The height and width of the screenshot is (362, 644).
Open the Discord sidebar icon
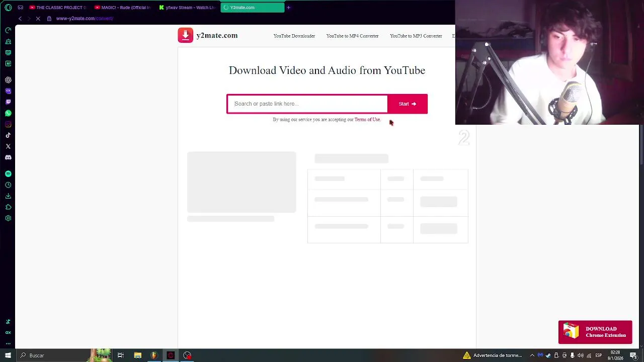[8, 157]
